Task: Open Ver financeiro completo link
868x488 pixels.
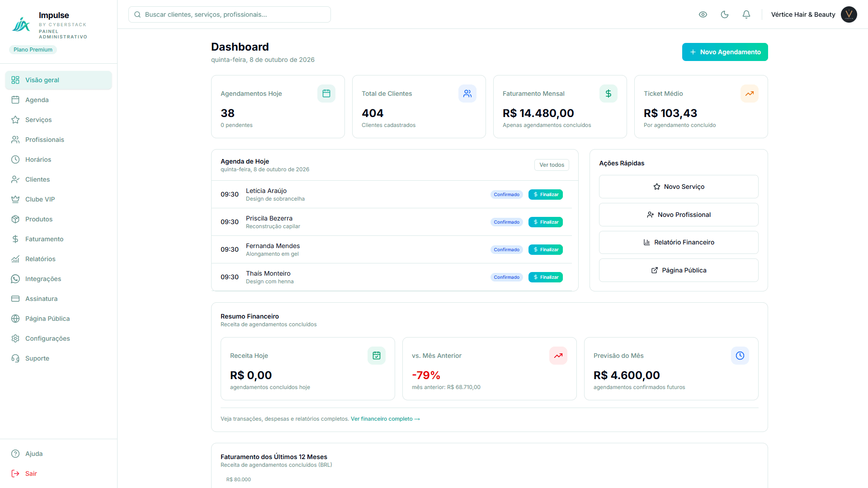Action: [385, 419]
